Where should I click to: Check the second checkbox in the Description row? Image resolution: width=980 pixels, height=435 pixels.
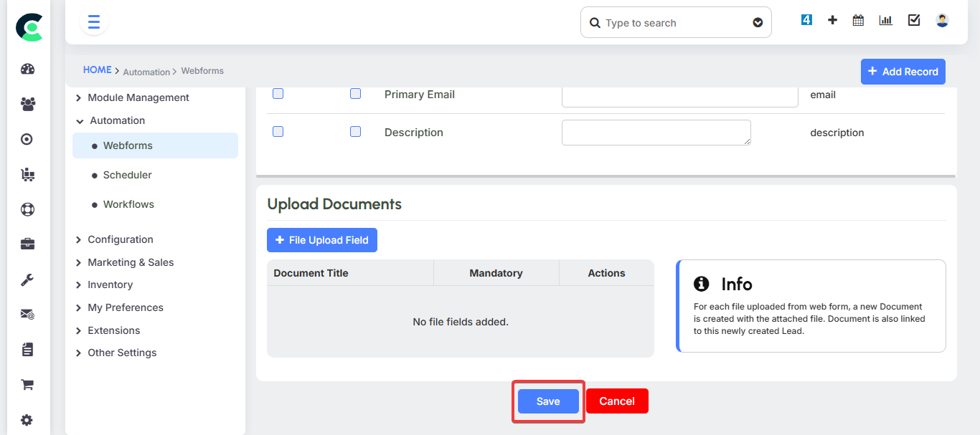tap(355, 131)
